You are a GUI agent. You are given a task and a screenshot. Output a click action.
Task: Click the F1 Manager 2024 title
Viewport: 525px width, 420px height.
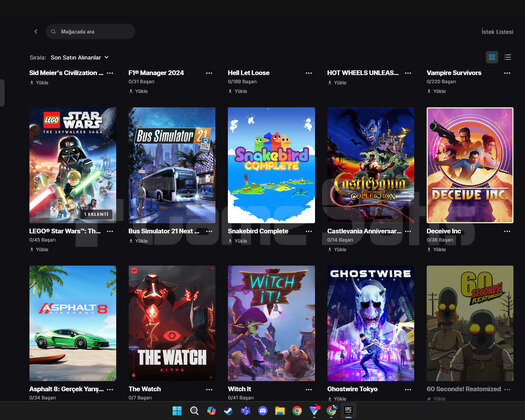click(156, 73)
